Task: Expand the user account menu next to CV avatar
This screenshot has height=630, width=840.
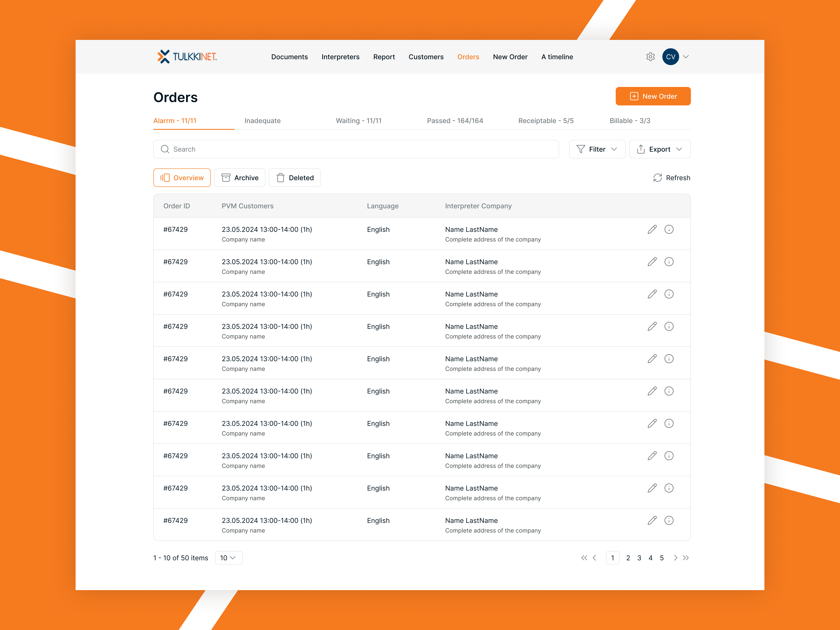Action: tap(686, 56)
